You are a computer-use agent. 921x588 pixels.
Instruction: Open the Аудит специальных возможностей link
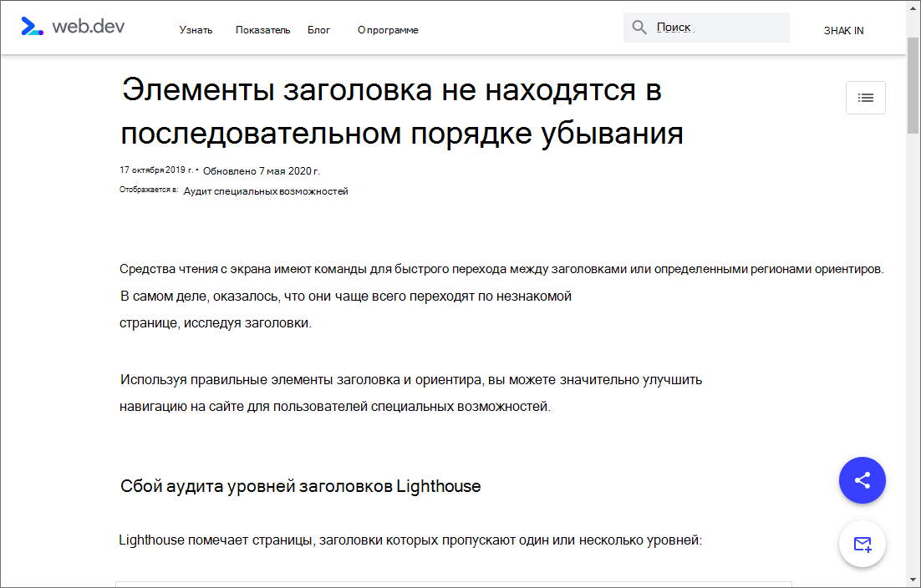click(264, 190)
